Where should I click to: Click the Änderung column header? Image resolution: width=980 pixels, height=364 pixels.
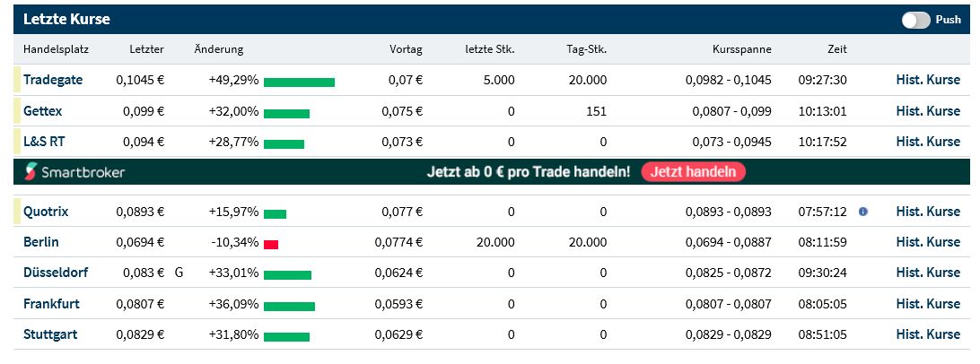219,49
